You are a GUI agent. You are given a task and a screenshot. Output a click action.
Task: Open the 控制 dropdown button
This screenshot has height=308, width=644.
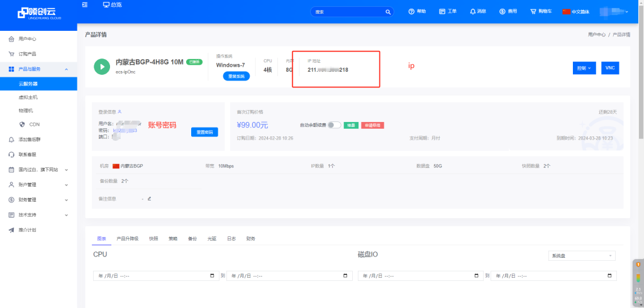tap(584, 68)
